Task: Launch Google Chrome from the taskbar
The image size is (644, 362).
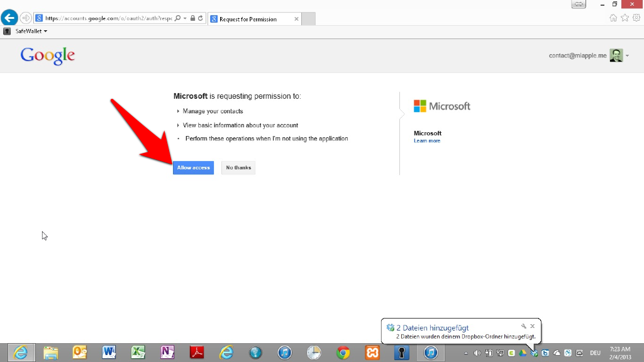Action: (x=343, y=353)
